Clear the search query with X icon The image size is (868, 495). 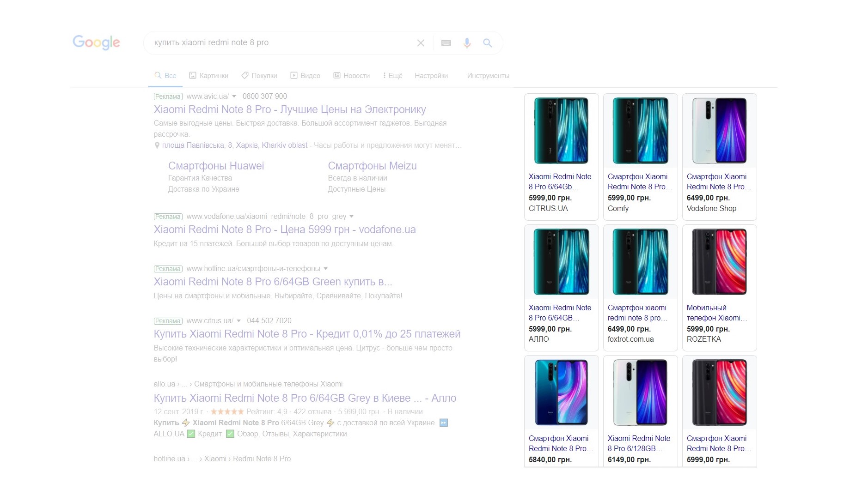(421, 43)
